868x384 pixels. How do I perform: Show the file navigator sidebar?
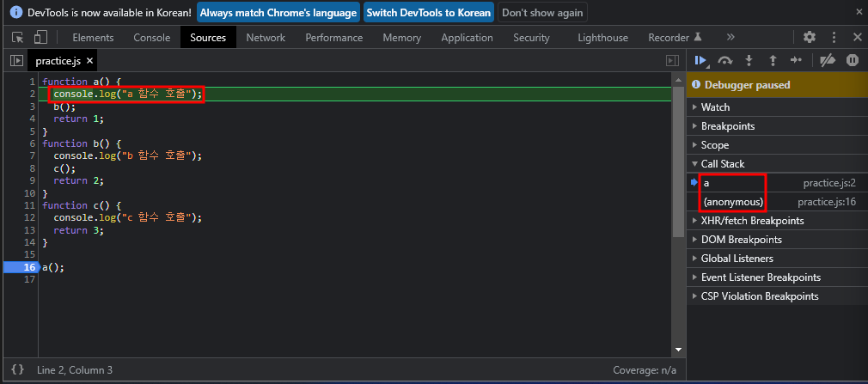[16, 60]
